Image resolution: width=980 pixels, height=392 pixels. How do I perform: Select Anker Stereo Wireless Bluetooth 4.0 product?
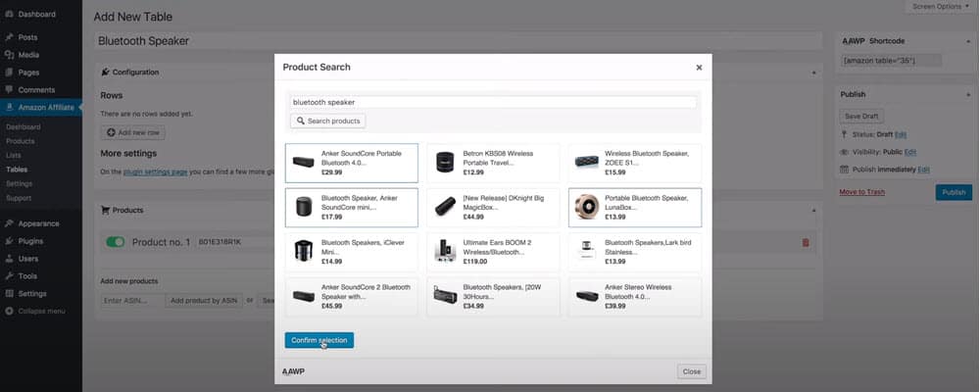pos(635,297)
